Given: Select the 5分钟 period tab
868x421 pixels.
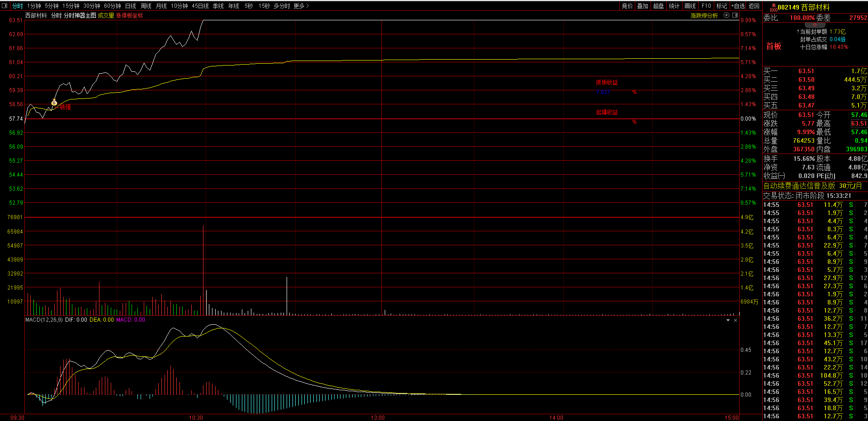Looking at the screenshot, I should pyautogui.click(x=52, y=6).
